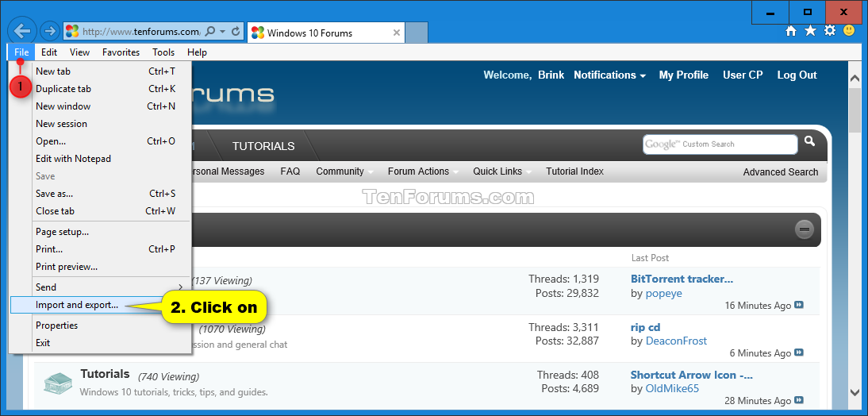Open address bar autocomplete dropdown arrow
868x416 pixels.
(222, 32)
